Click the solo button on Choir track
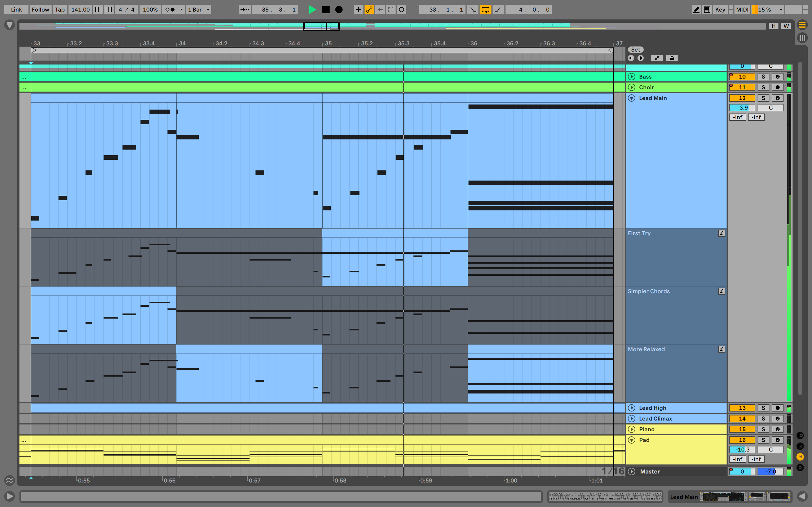Viewport: 812px width, 507px height. click(x=763, y=87)
